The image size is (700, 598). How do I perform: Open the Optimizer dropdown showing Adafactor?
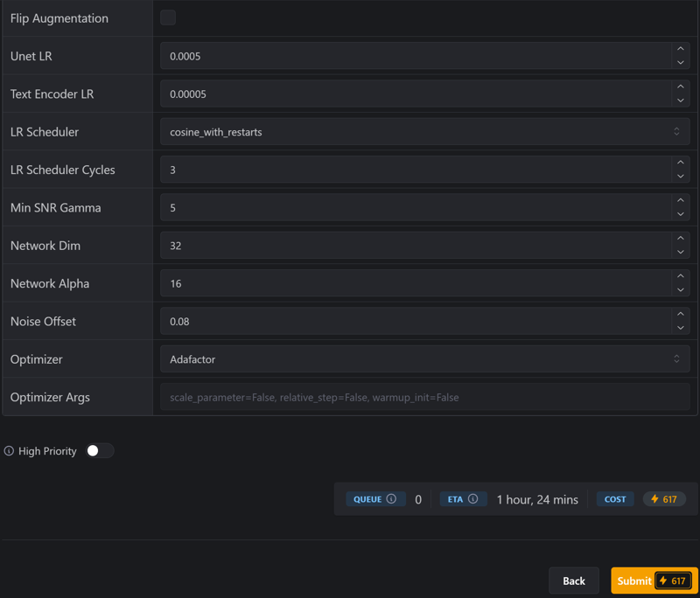point(424,359)
